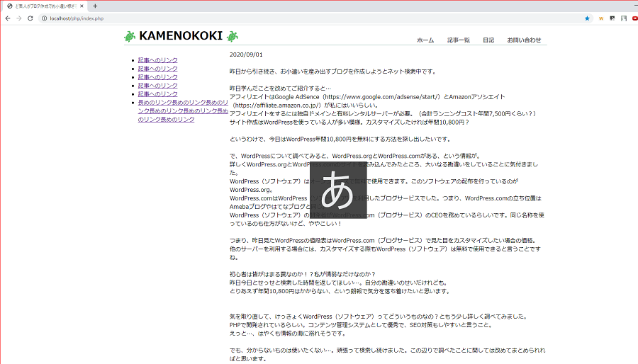Click the line beginning つまり、昨日見たWordPress
This screenshot has height=364, width=638.
(x=384, y=241)
